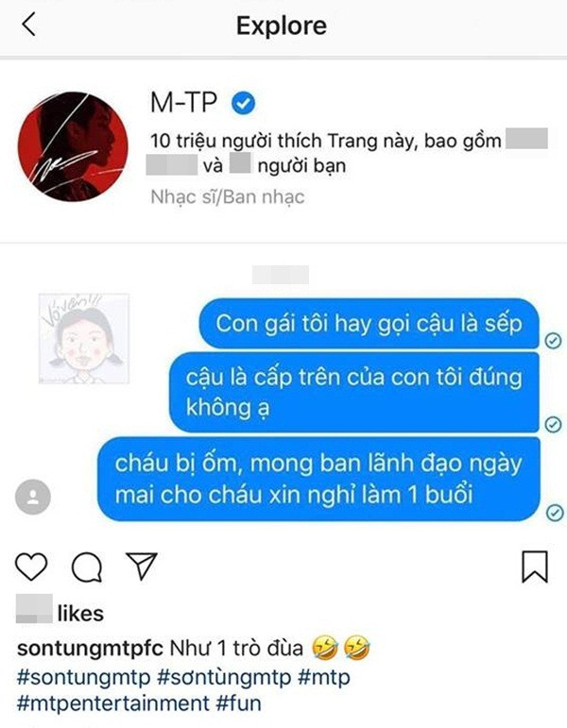The width and height of the screenshot is (567, 728).
Task: Open comments with the speech bubble icon
Action: click(86, 567)
